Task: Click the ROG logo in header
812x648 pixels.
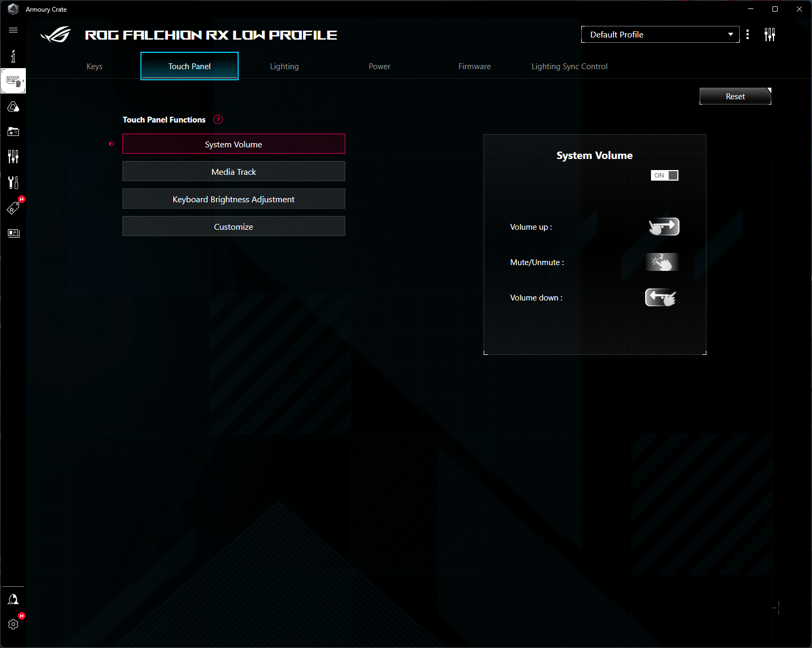Action: (x=55, y=34)
